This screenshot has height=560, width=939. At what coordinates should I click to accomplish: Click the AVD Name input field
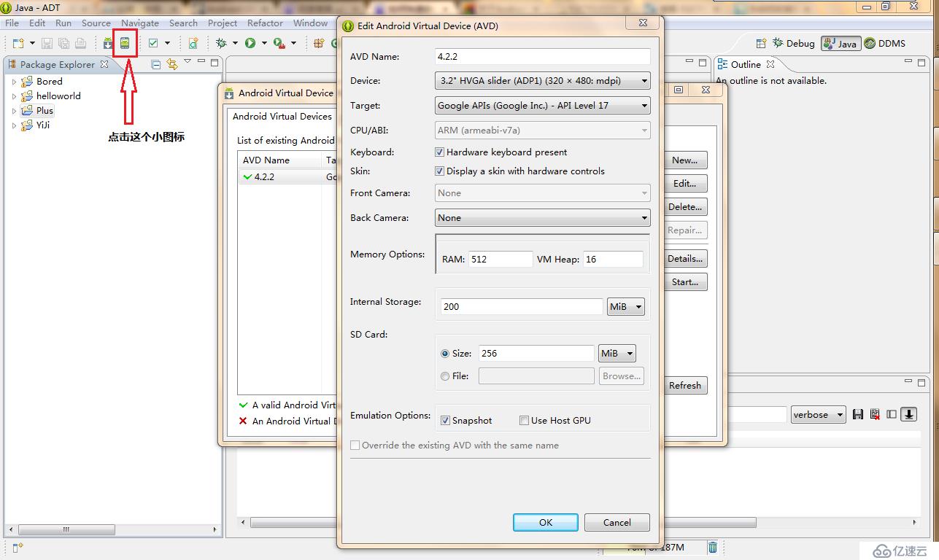pyautogui.click(x=542, y=57)
